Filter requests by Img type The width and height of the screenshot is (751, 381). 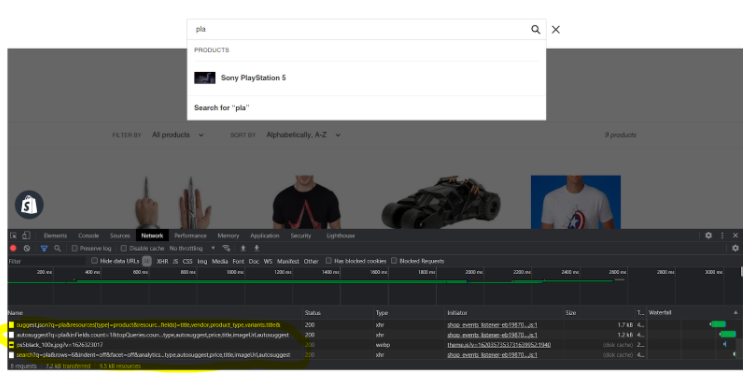pyautogui.click(x=202, y=261)
